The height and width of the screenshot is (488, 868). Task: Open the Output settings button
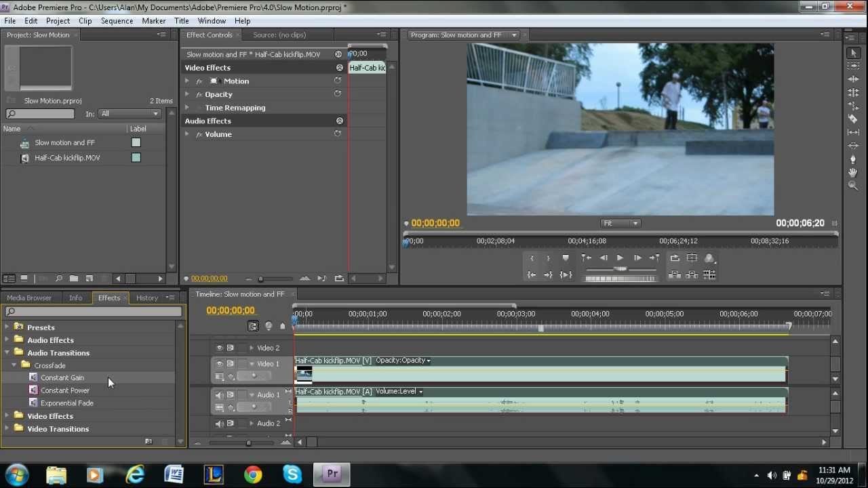(709, 258)
